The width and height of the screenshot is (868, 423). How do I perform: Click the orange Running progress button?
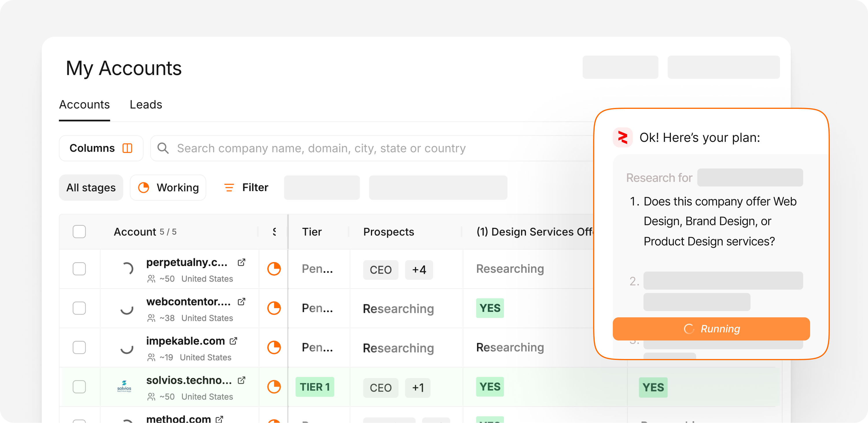coord(711,329)
